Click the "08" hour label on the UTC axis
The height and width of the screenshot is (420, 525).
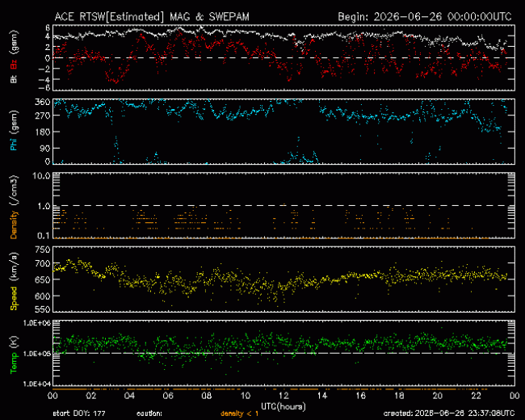click(207, 396)
